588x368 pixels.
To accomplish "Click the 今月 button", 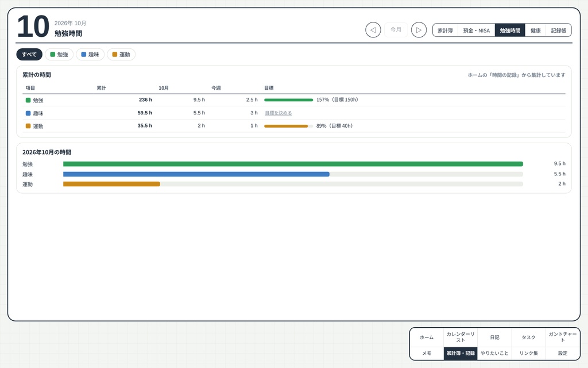I will pyautogui.click(x=396, y=30).
